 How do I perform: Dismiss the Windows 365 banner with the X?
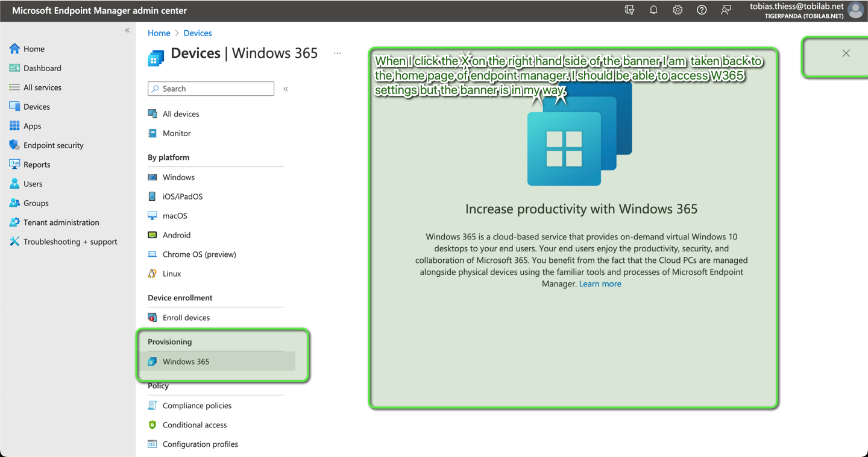[846, 53]
